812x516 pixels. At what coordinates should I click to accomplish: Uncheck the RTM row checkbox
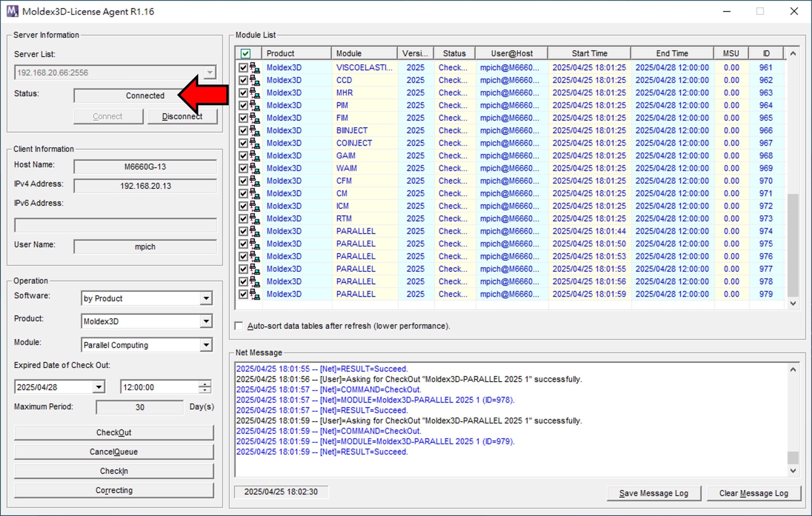243,219
